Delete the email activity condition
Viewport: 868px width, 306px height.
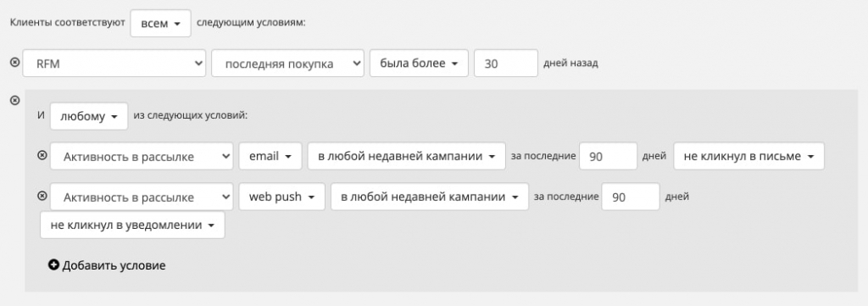[x=42, y=155]
